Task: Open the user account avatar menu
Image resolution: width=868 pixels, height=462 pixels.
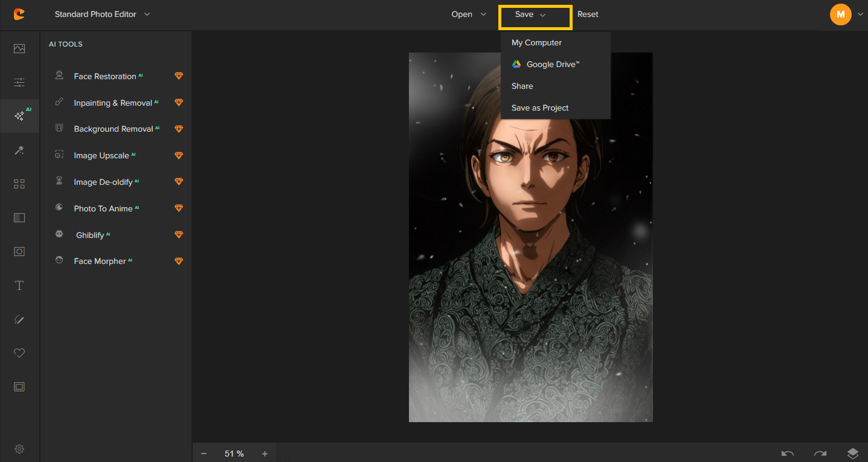Action: click(841, 14)
